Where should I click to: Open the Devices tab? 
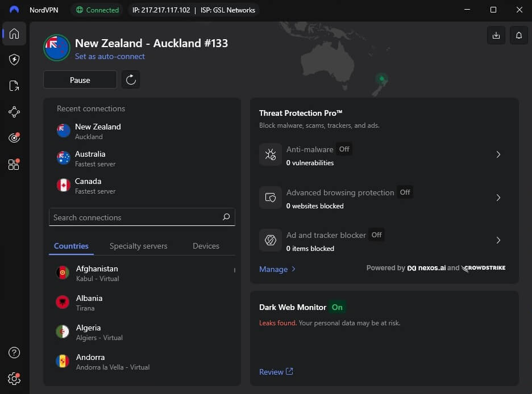tap(206, 246)
